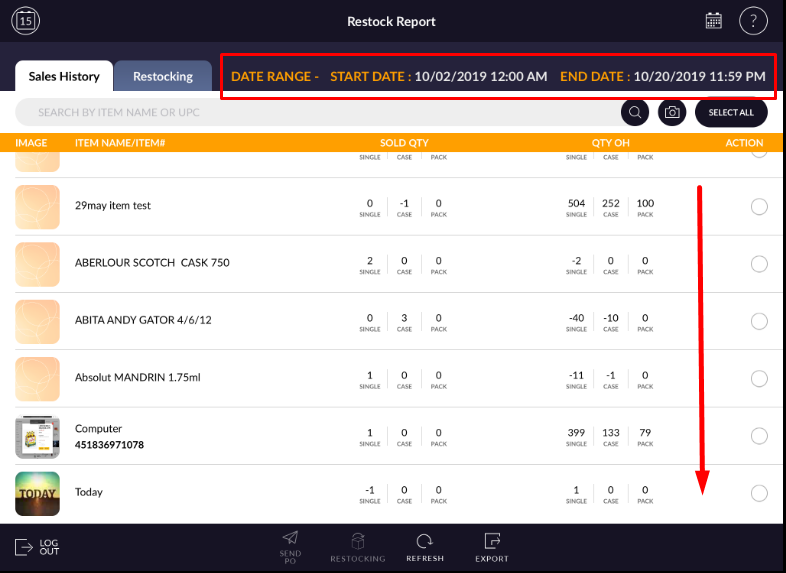The image size is (786, 573).
Task: Click the item name 'Computer'
Action: (x=98, y=429)
